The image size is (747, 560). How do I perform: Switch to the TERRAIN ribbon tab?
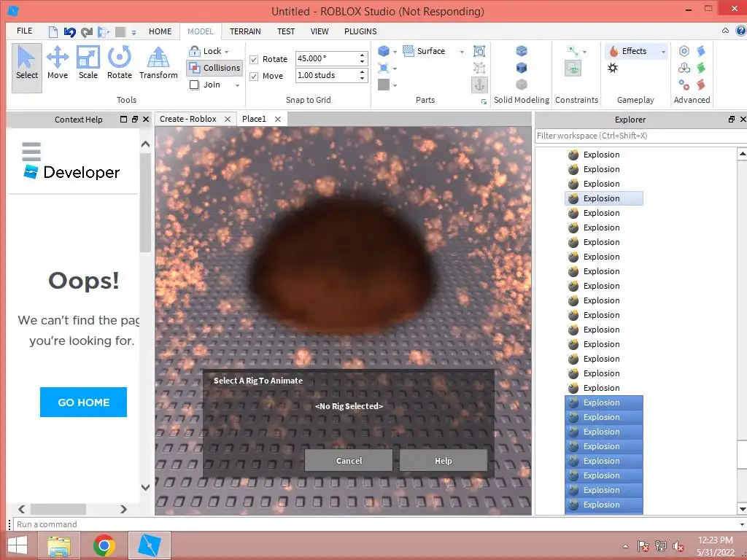245,31
